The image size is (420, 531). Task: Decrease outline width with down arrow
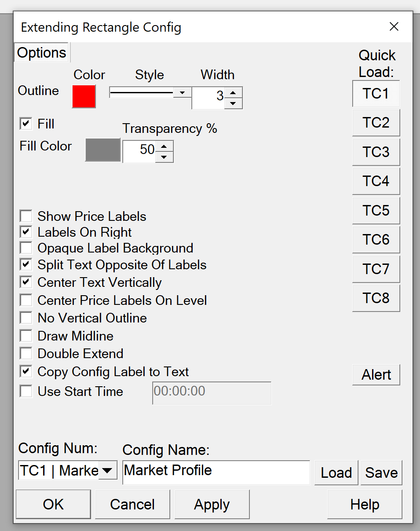click(233, 104)
